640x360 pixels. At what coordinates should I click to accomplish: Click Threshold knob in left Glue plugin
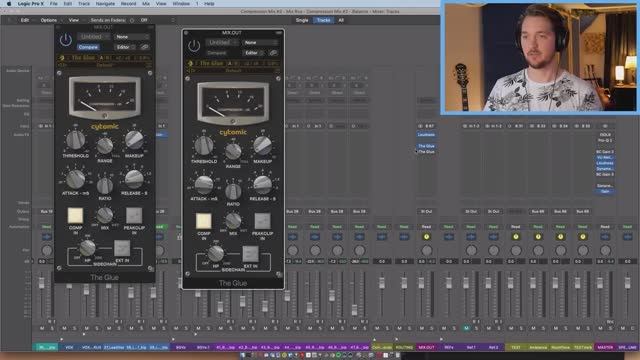click(x=76, y=140)
